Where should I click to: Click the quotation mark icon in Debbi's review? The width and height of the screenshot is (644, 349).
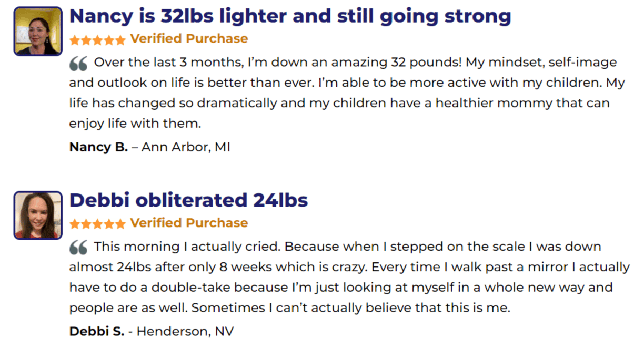click(x=78, y=248)
